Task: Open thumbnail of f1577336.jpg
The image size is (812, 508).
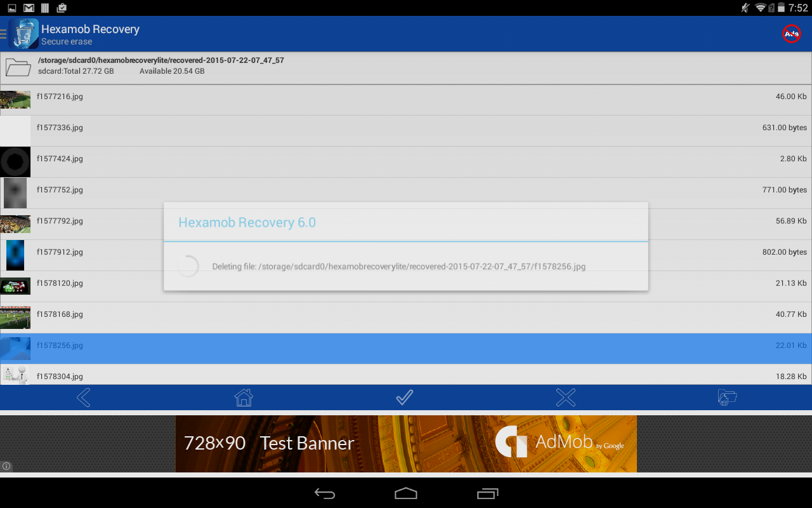Action: (15, 131)
